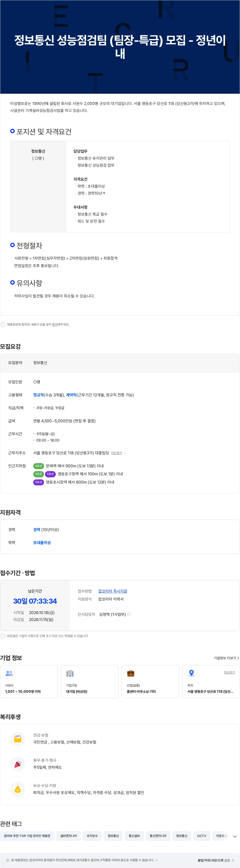The height and width of the screenshot is (868, 240).
Task: Click the plus icon next to 심정택 (1사업부)
Action: [x=129, y=614]
